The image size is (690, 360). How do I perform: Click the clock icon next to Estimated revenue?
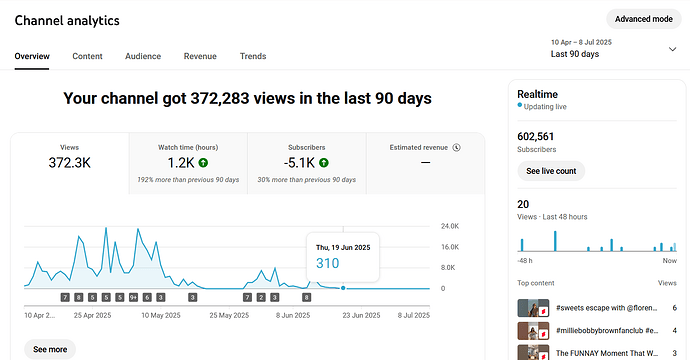click(x=457, y=147)
